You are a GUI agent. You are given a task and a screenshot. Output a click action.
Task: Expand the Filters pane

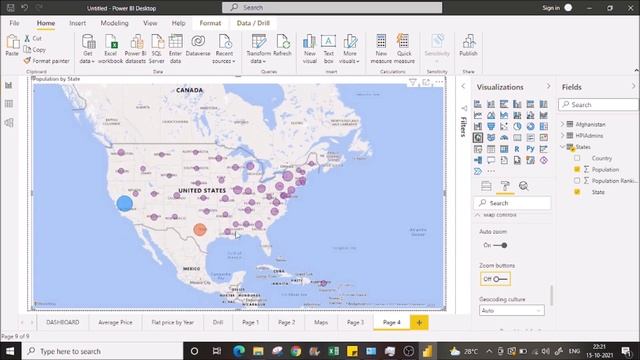[x=463, y=87]
